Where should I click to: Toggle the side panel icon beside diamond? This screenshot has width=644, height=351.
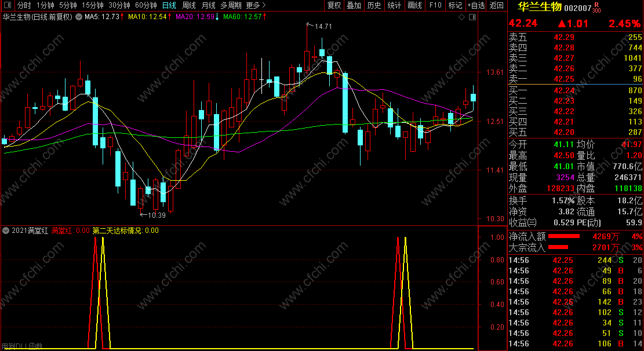click(472, 17)
